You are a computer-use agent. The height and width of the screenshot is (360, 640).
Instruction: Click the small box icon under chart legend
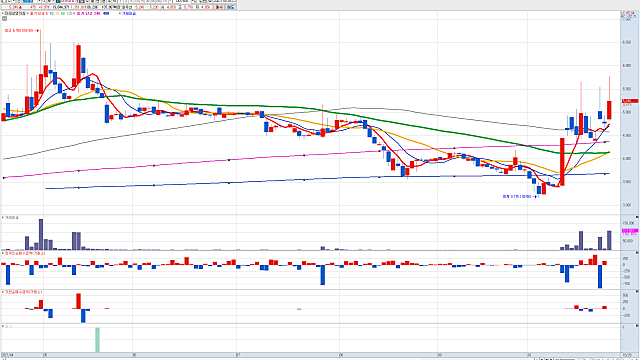tap(4, 18)
